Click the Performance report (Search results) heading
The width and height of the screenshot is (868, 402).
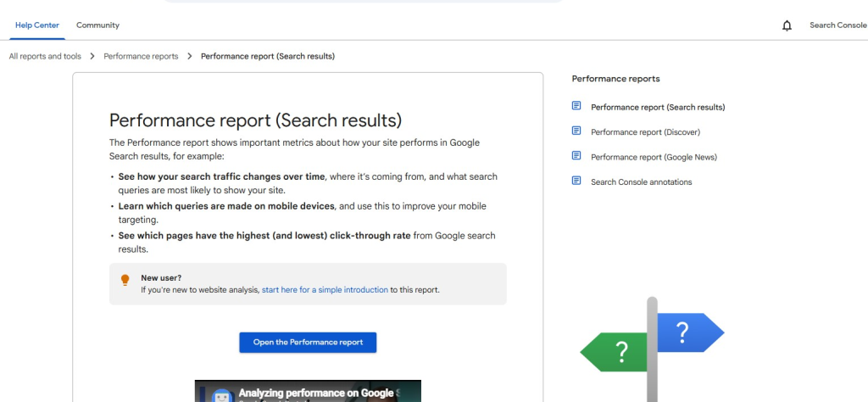pyautogui.click(x=256, y=120)
